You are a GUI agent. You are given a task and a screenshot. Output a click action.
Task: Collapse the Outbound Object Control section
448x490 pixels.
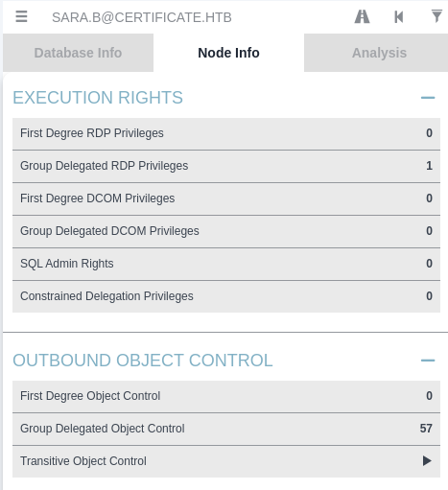(428, 361)
